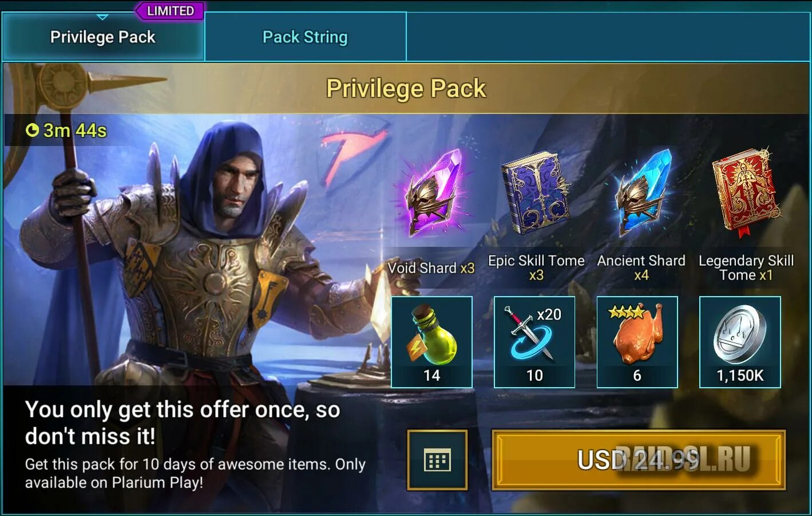Select the four-star chicken item tile
This screenshot has height=516, width=812.
(637, 342)
